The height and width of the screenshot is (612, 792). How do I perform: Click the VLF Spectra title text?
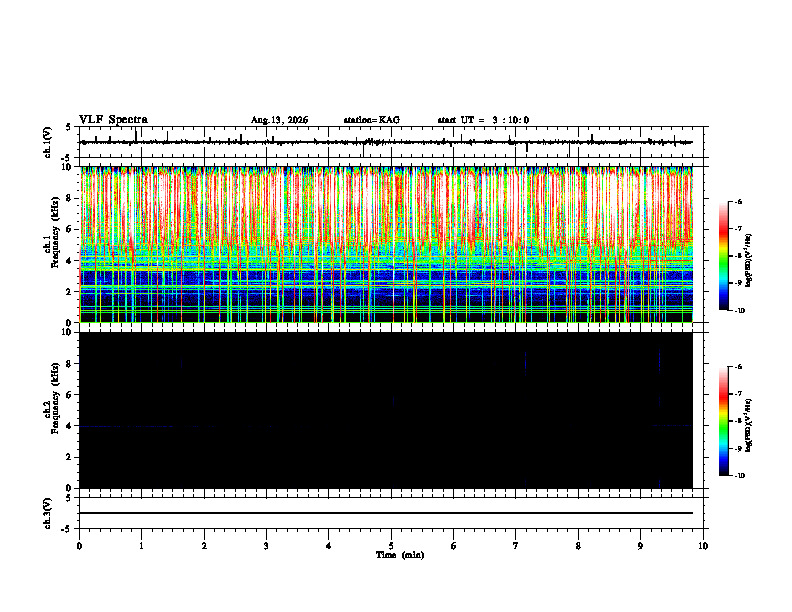pos(113,120)
